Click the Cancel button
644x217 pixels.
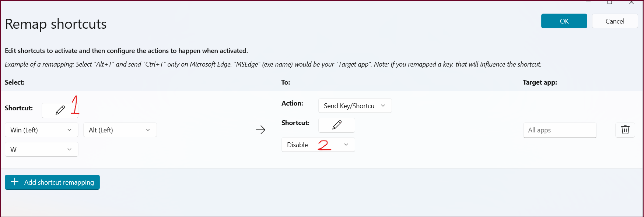pyautogui.click(x=615, y=21)
